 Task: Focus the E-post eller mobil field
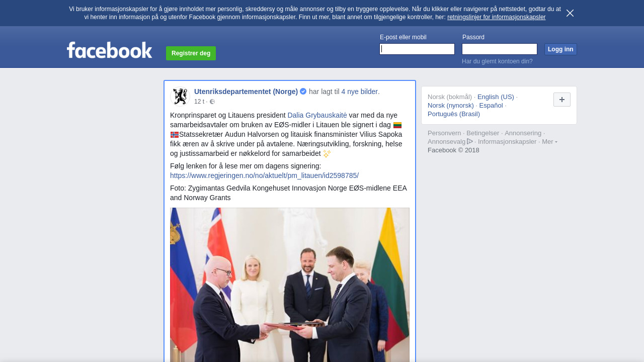click(x=417, y=49)
